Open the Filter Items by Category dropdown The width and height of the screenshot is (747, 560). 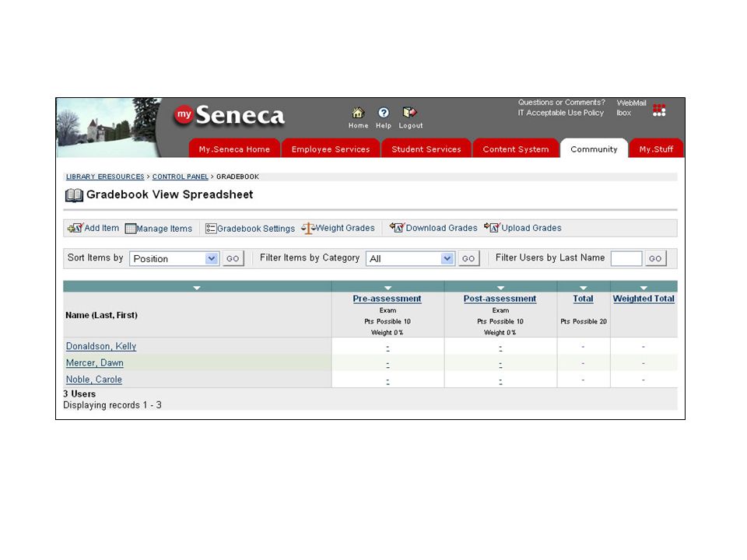tap(410, 258)
